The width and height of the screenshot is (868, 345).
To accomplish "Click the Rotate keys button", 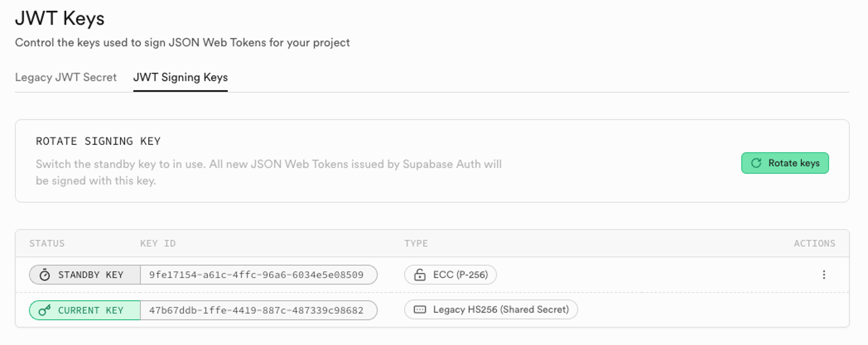I will [x=785, y=163].
